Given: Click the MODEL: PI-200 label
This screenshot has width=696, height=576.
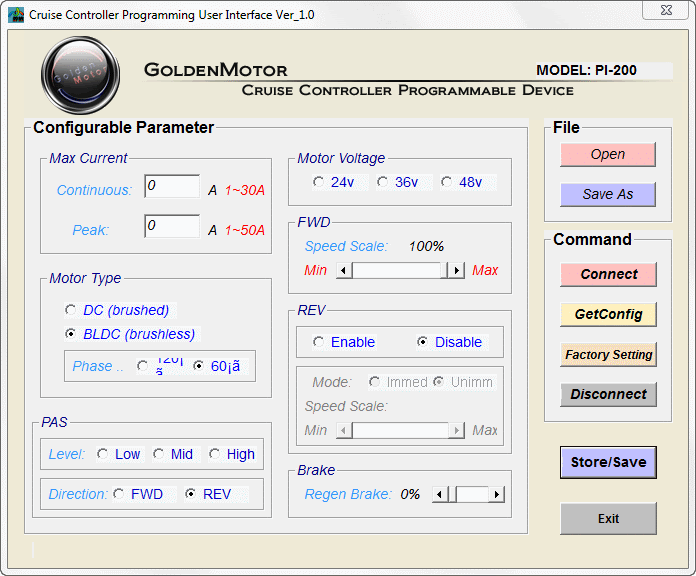Looking at the screenshot, I should (x=586, y=70).
